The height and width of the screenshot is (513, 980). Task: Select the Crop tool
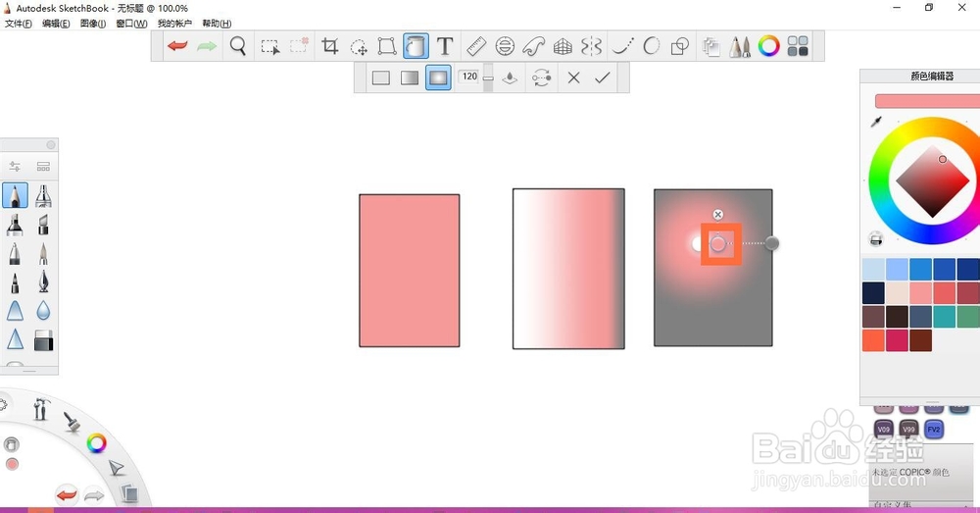point(329,46)
